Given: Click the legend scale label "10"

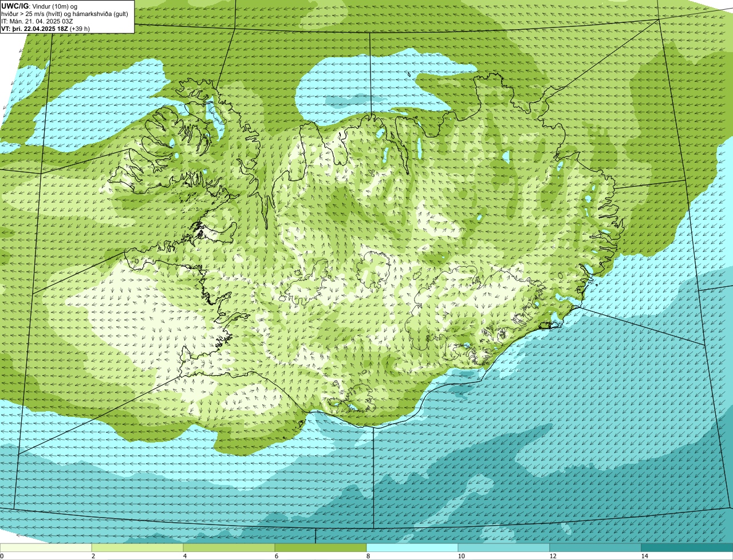Looking at the screenshot, I should 461,557.
